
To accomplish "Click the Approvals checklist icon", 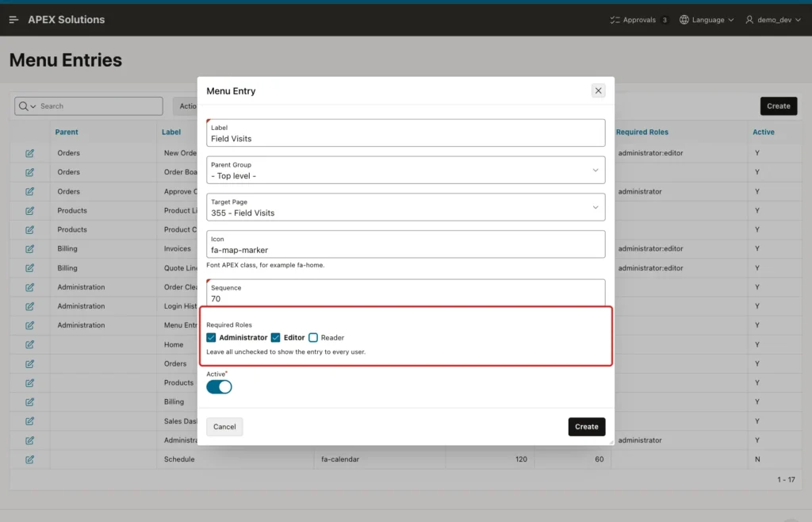I will [x=615, y=20].
